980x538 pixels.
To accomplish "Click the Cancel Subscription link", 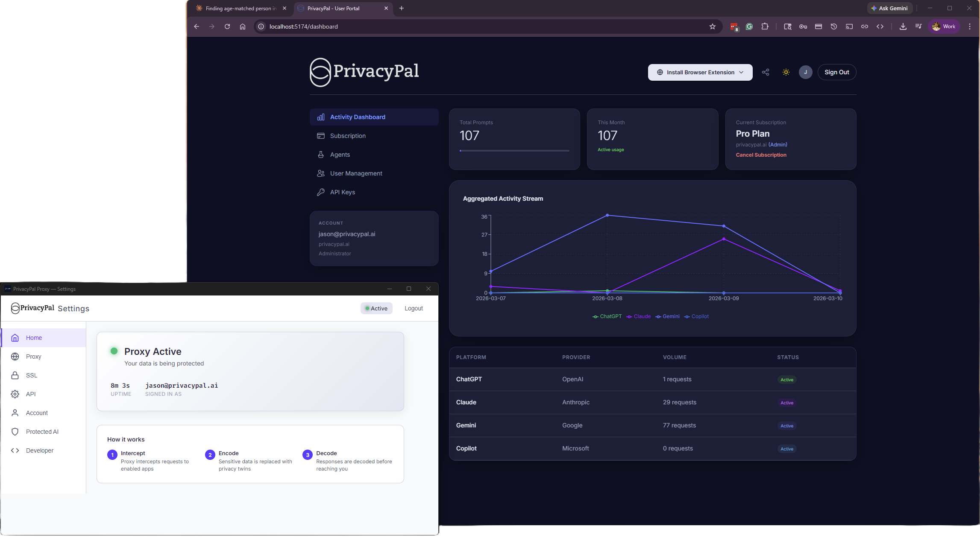I will [761, 155].
